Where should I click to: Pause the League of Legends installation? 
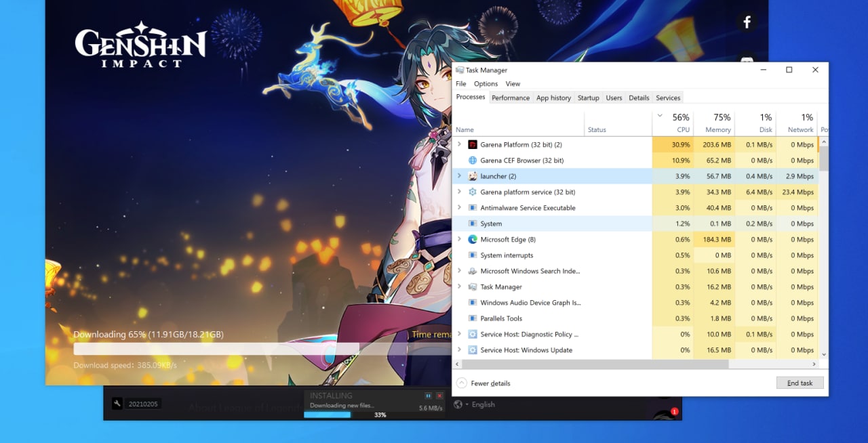pyautogui.click(x=428, y=396)
